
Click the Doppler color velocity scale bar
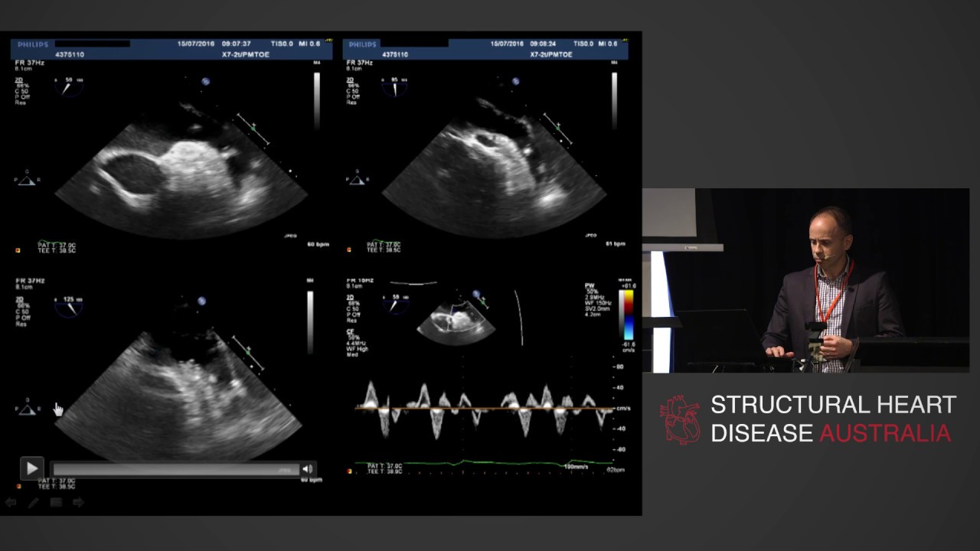[x=627, y=315]
